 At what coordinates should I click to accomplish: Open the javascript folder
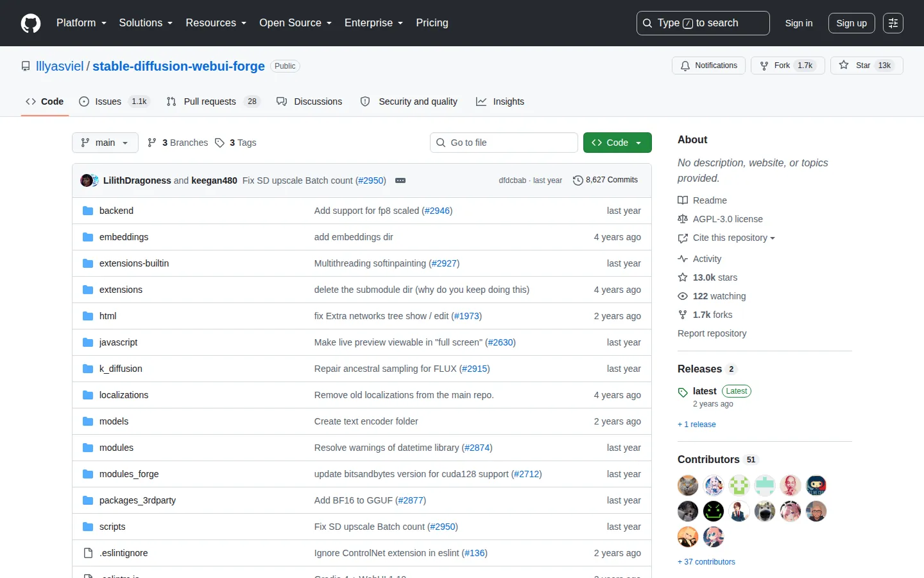coord(118,342)
